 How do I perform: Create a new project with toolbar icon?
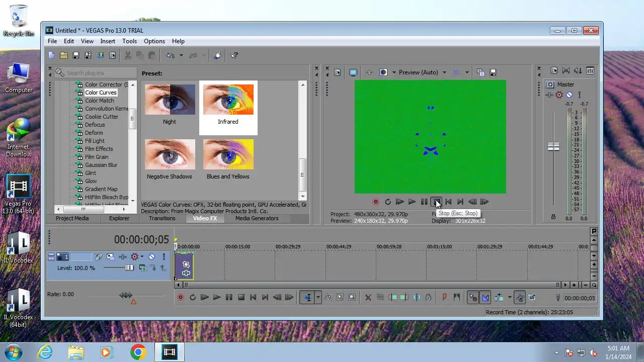point(52,55)
